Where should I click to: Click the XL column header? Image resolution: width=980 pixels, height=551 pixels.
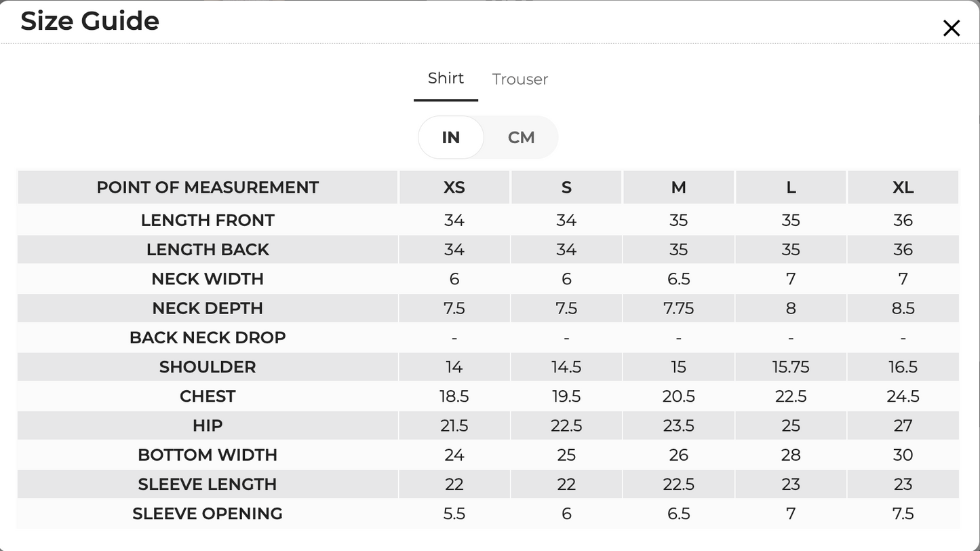tap(903, 187)
